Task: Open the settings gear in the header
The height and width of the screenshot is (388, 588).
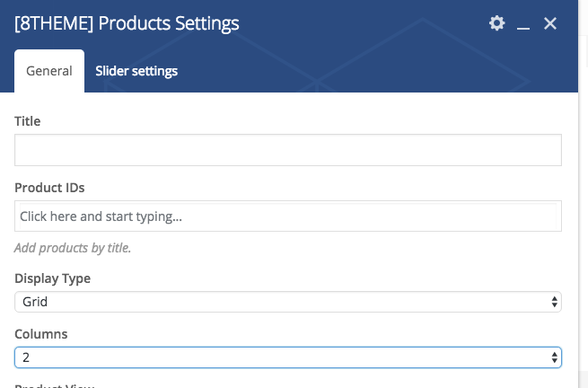Action: [496, 23]
